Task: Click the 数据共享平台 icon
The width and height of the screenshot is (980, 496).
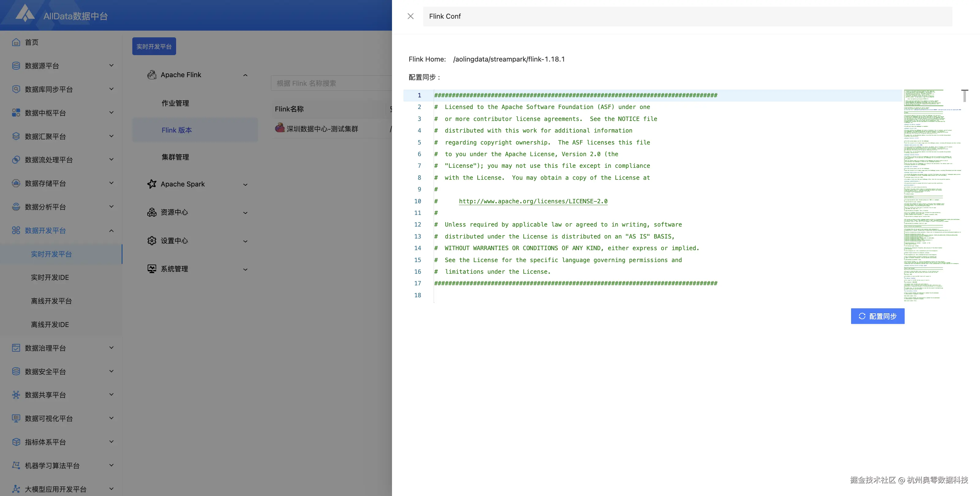Action: [16, 395]
